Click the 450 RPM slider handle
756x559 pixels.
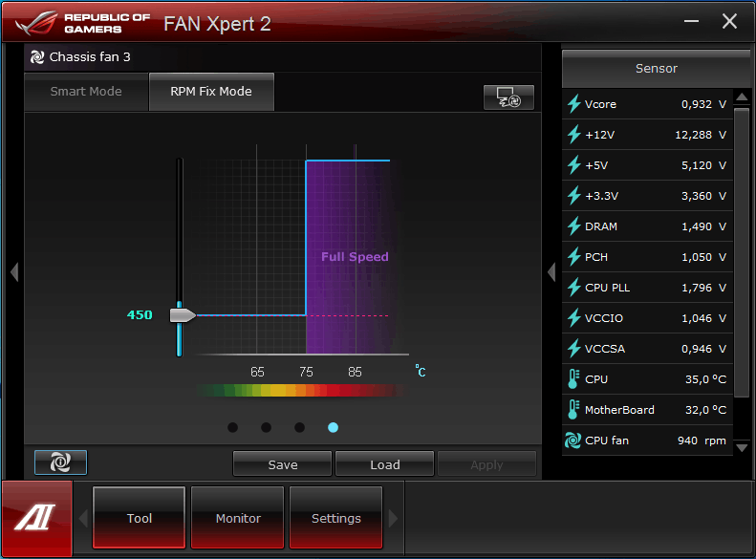point(183,315)
